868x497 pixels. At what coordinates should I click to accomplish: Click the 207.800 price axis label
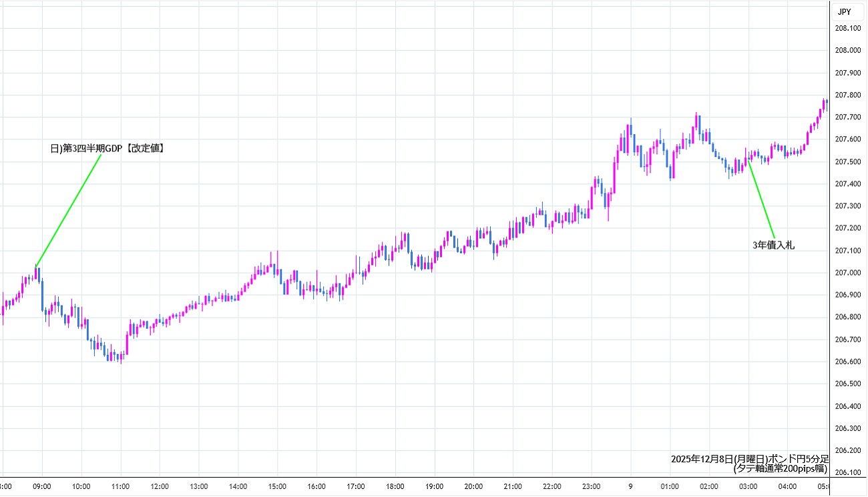click(x=847, y=95)
